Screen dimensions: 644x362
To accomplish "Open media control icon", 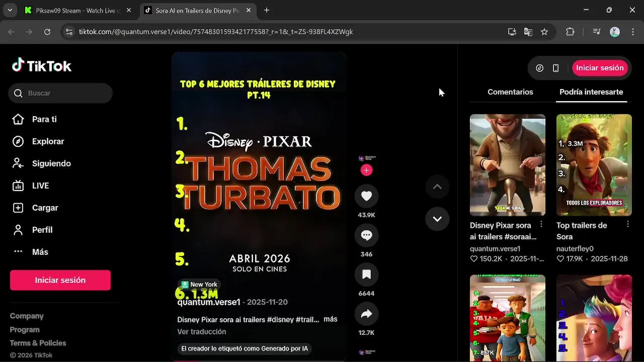I will [597, 32].
